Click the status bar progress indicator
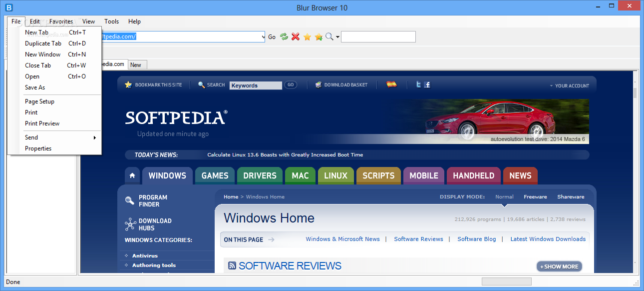The width and height of the screenshot is (644, 291). click(506, 281)
